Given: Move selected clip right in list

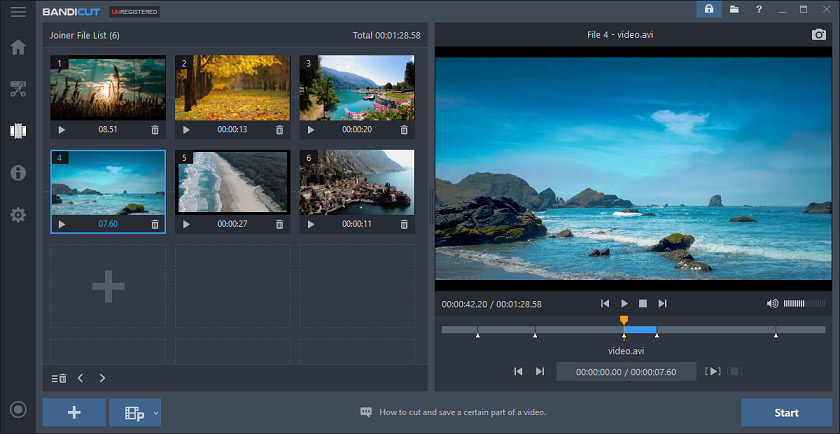Looking at the screenshot, I should (102, 378).
